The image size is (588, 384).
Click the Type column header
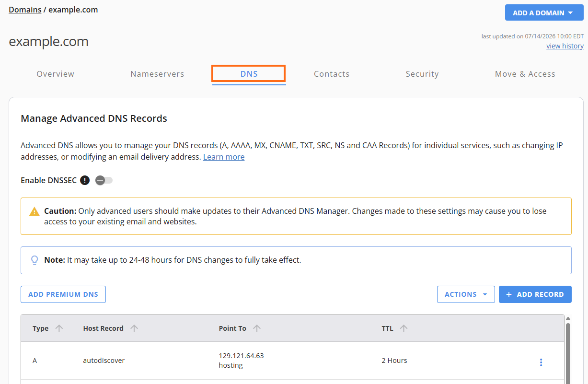(40, 328)
